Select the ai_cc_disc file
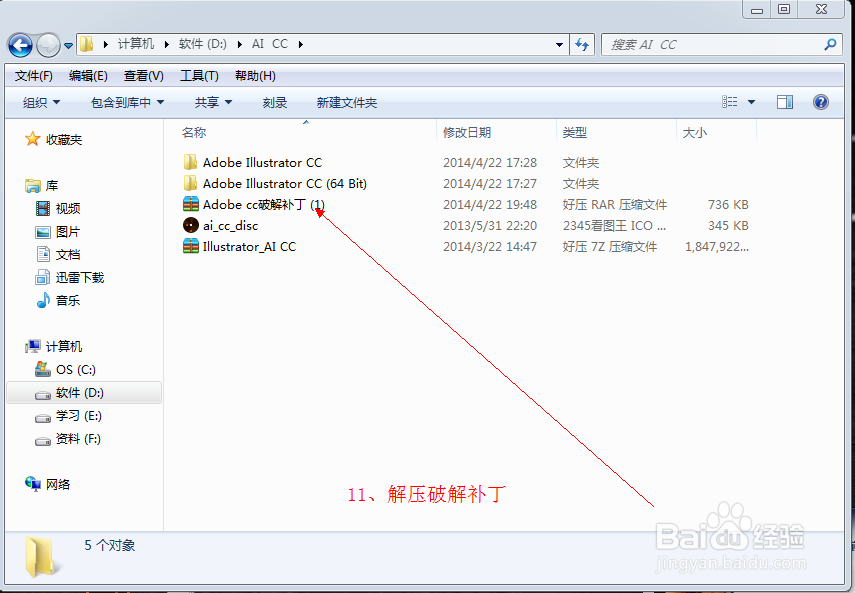Viewport: 855px width, 593px height. (230, 226)
